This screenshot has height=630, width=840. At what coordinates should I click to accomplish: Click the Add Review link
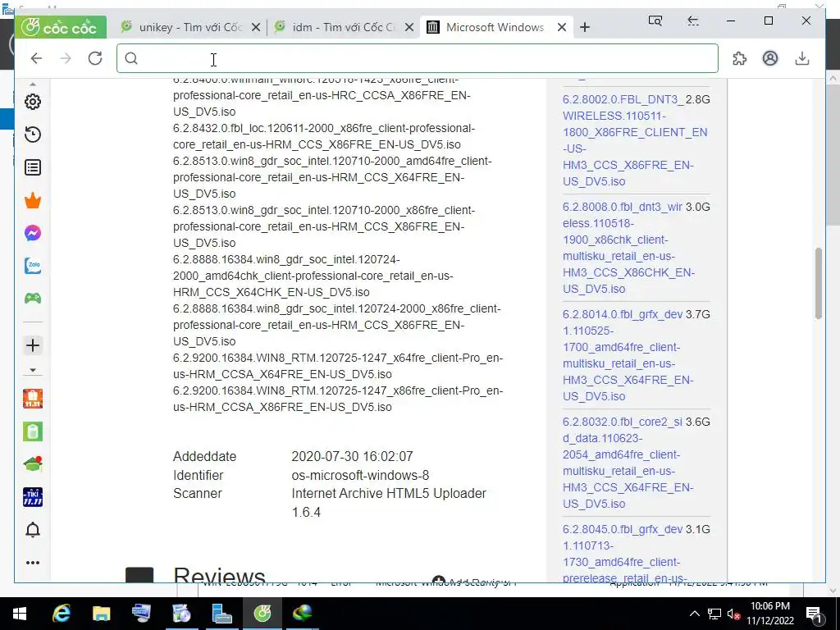(x=474, y=582)
